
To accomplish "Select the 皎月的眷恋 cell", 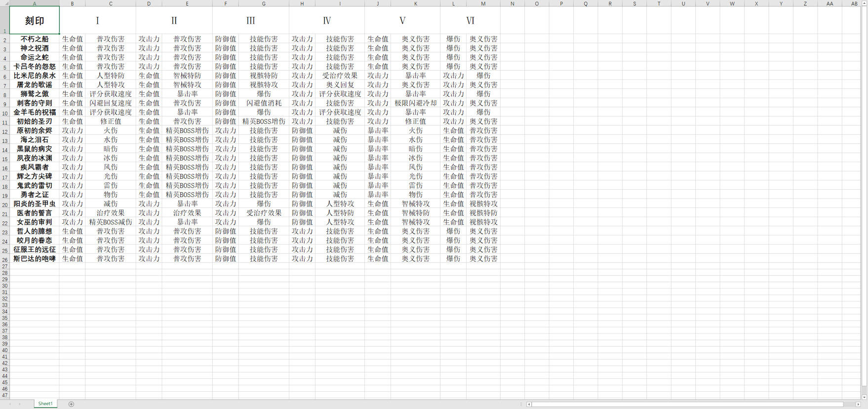I will 35,240.
